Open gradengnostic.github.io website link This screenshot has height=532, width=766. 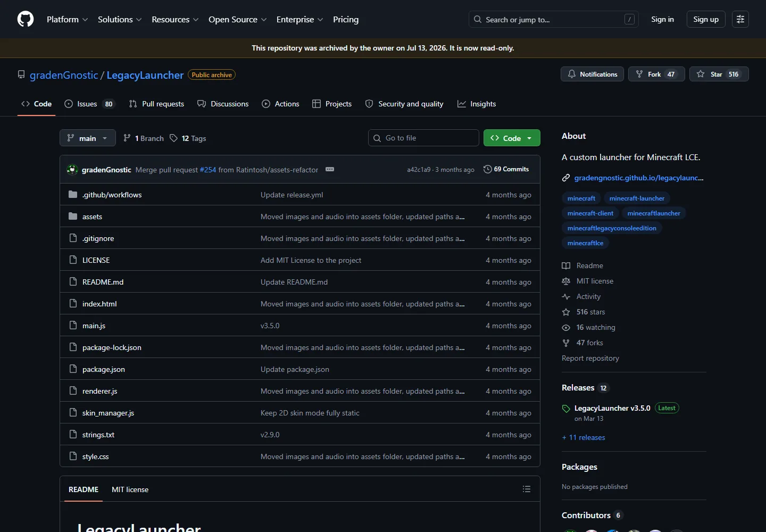[639, 178]
